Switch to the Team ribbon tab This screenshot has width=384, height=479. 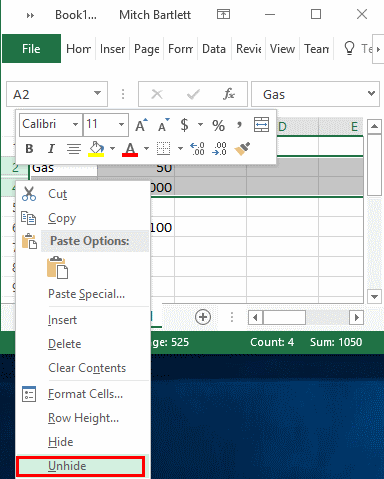(x=317, y=49)
